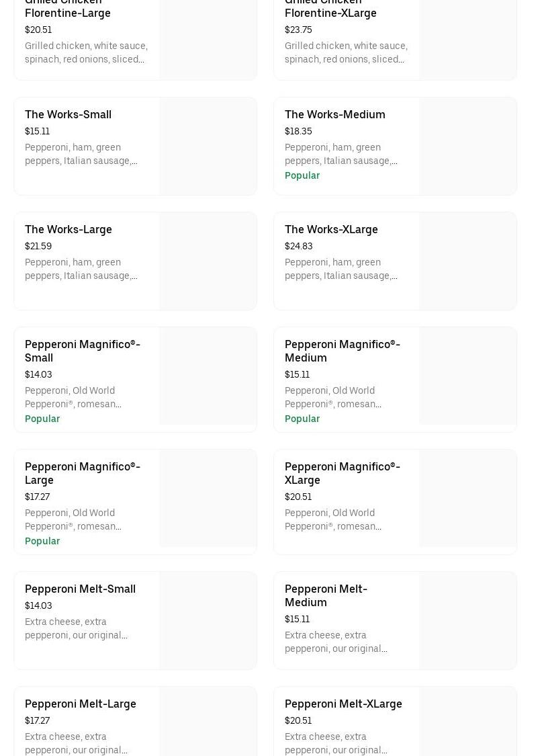Click the Grilled Chicken Florentine-XLarge title
Viewport: 540px width, 756px height.
tap(330, 9)
